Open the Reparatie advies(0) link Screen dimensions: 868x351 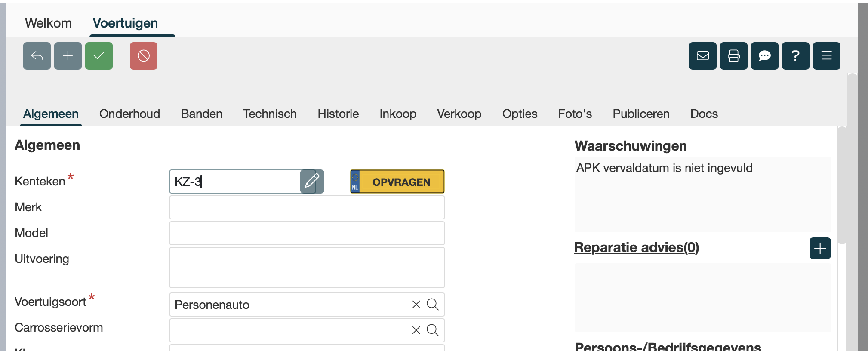point(636,248)
